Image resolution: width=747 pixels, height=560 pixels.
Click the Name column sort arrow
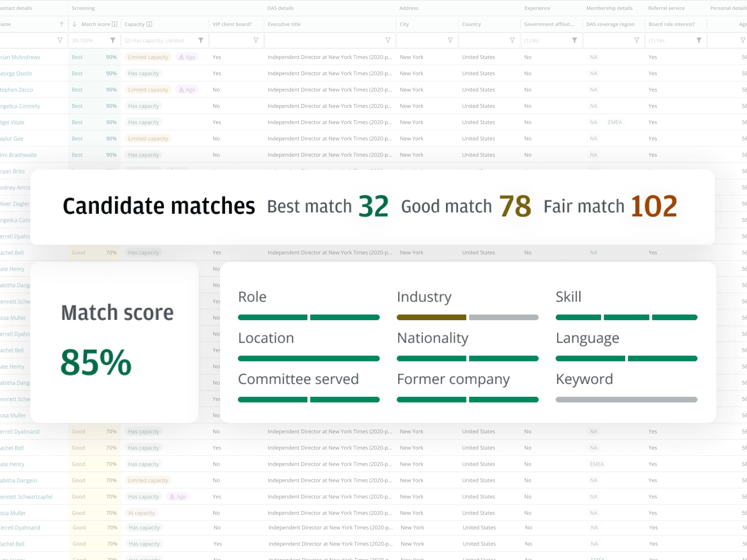tap(61, 24)
